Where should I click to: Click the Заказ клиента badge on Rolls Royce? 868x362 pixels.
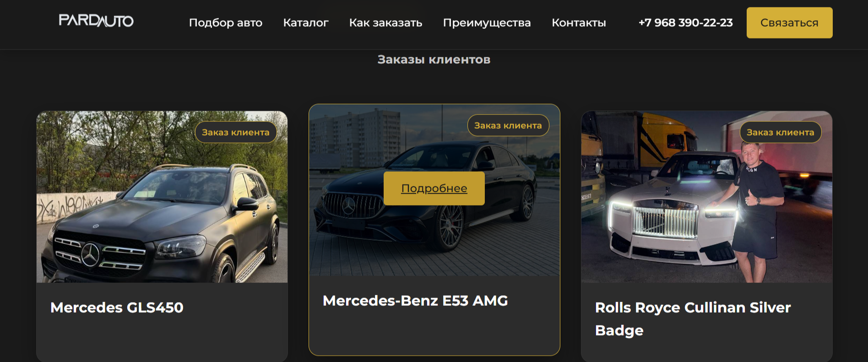[x=781, y=132]
